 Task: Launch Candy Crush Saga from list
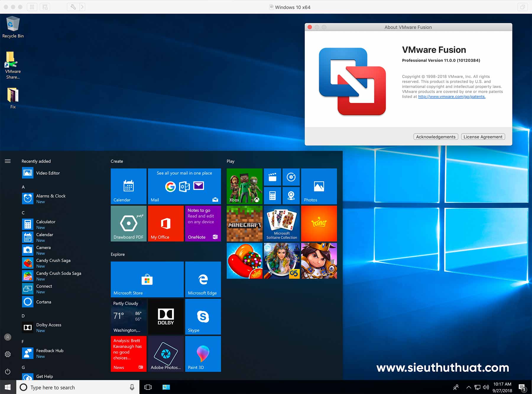pyautogui.click(x=62, y=263)
